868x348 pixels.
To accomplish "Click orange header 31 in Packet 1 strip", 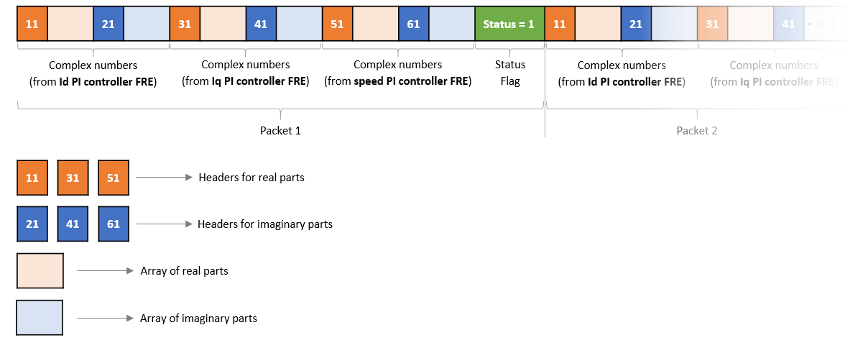I will click(x=185, y=24).
